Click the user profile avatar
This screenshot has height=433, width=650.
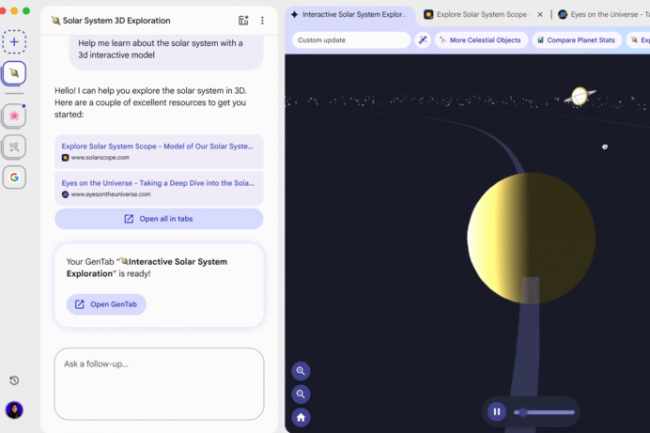click(x=14, y=410)
